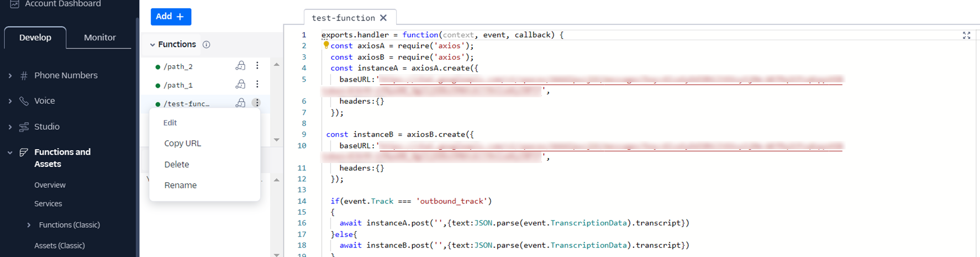
Task: Click 'exports.handler' on line 1
Action: (355, 35)
